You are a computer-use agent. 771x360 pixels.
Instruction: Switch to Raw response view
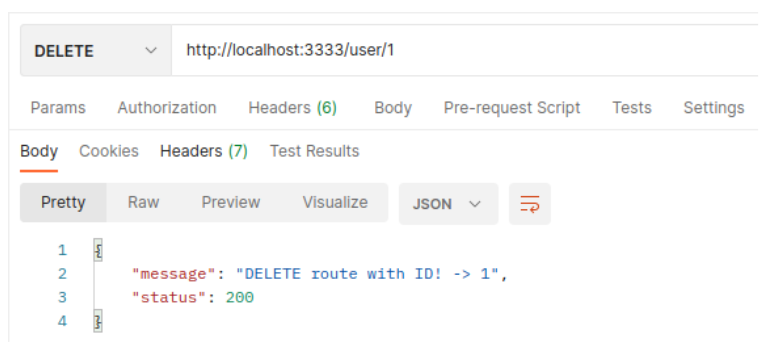pyautogui.click(x=143, y=203)
